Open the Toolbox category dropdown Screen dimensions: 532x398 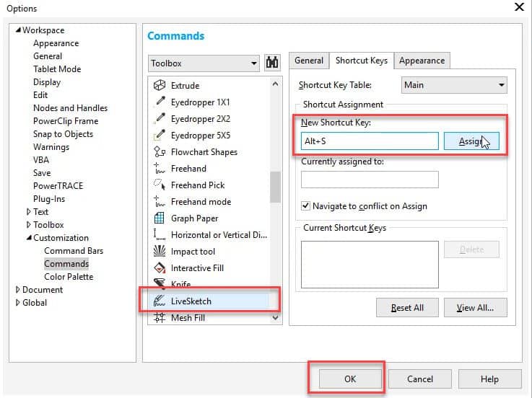coord(203,63)
